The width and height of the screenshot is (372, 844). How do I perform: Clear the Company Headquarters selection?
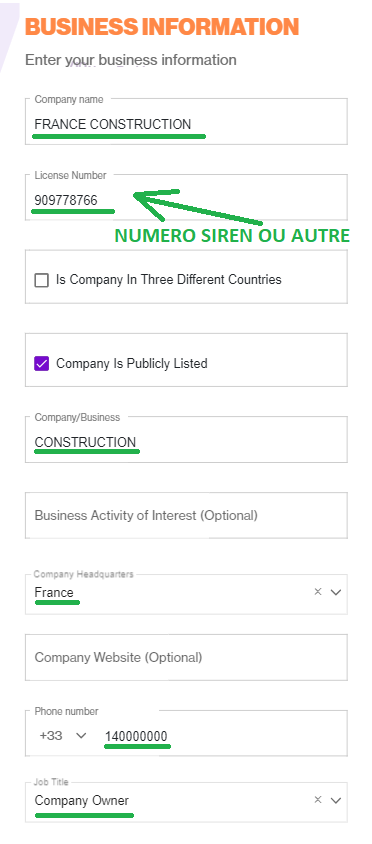[x=318, y=592]
